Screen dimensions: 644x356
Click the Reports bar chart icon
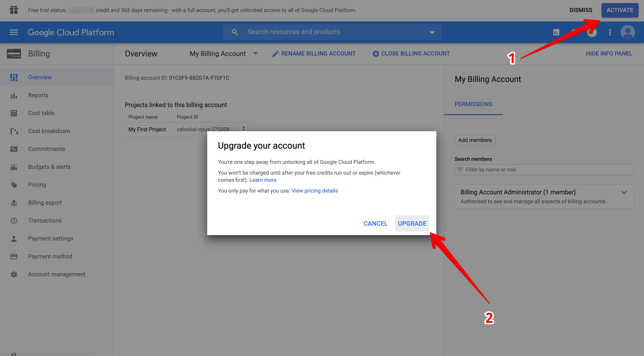pyautogui.click(x=14, y=96)
